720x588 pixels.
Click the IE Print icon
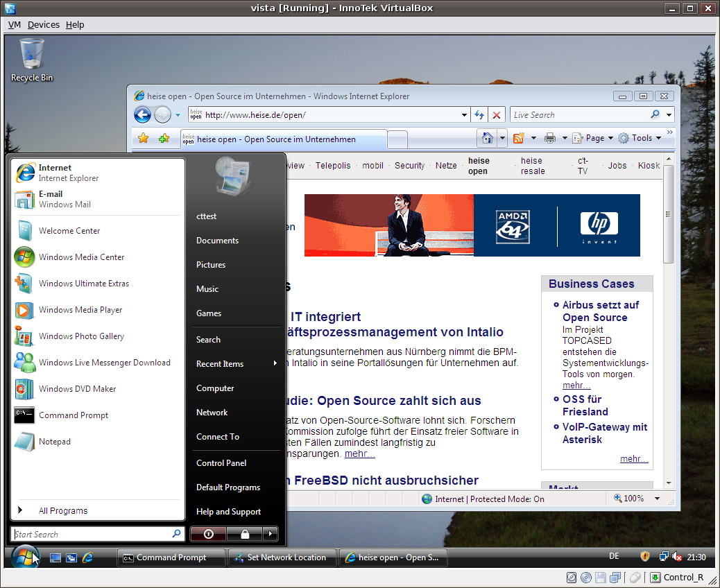pos(549,138)
